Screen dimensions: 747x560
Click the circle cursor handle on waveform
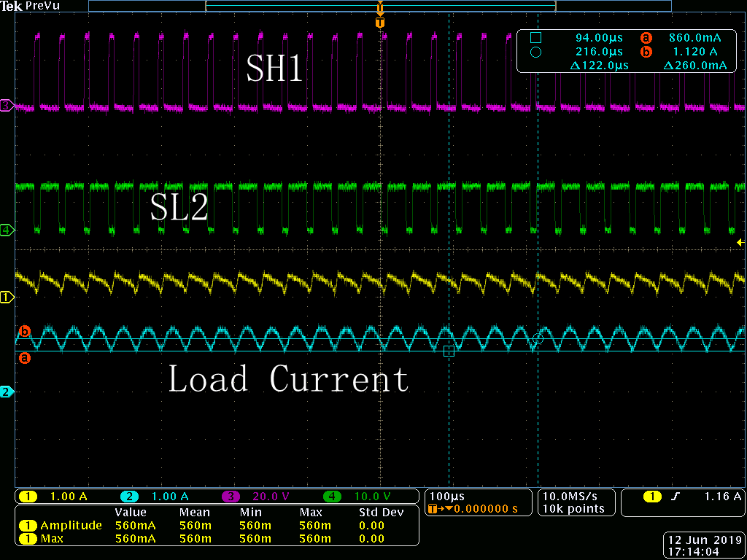pyautogui.click(x=538, y=339)
